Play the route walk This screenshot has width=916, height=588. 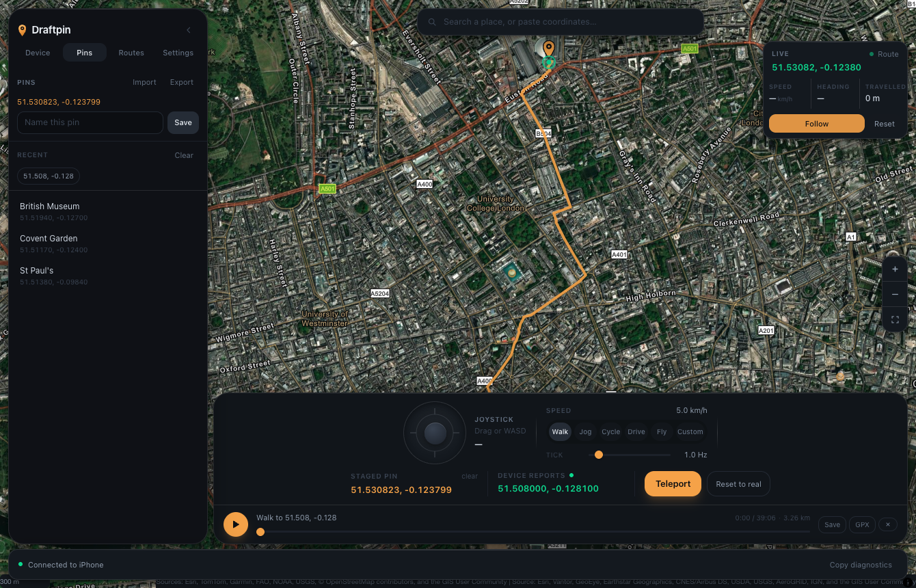tap(236, 524)
